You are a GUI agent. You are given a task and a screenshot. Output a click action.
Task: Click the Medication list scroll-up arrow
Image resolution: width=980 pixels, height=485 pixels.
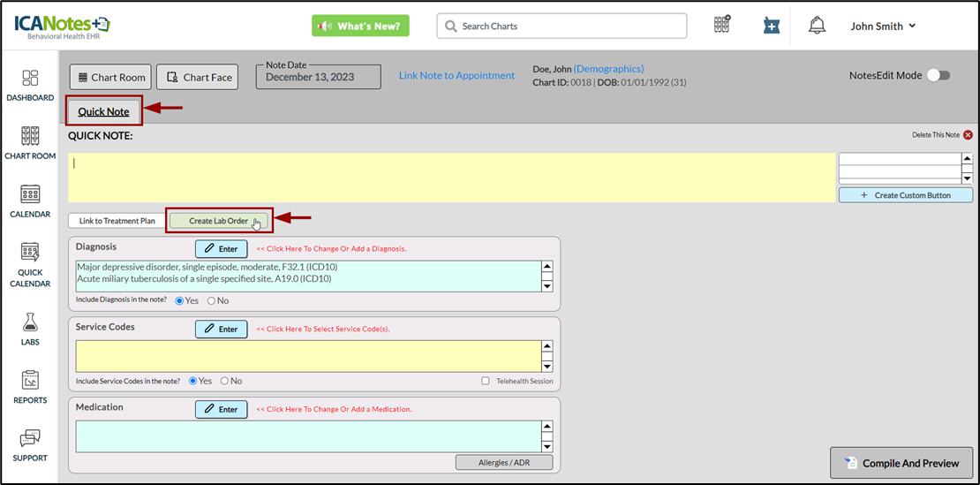click(x=547, y=426)
